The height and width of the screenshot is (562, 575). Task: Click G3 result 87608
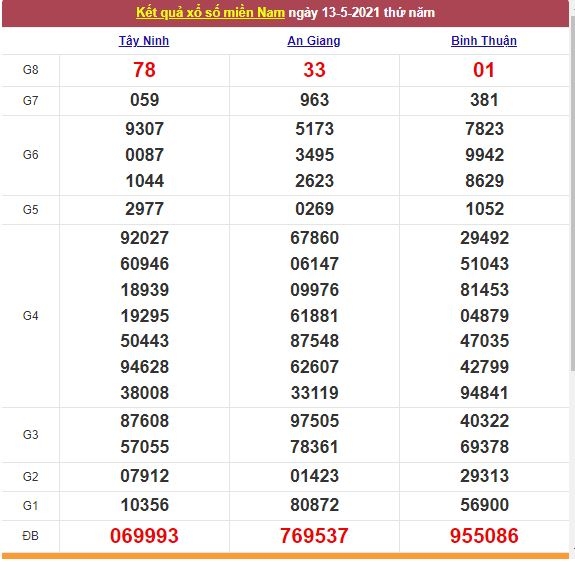click(x=144, y=421)
